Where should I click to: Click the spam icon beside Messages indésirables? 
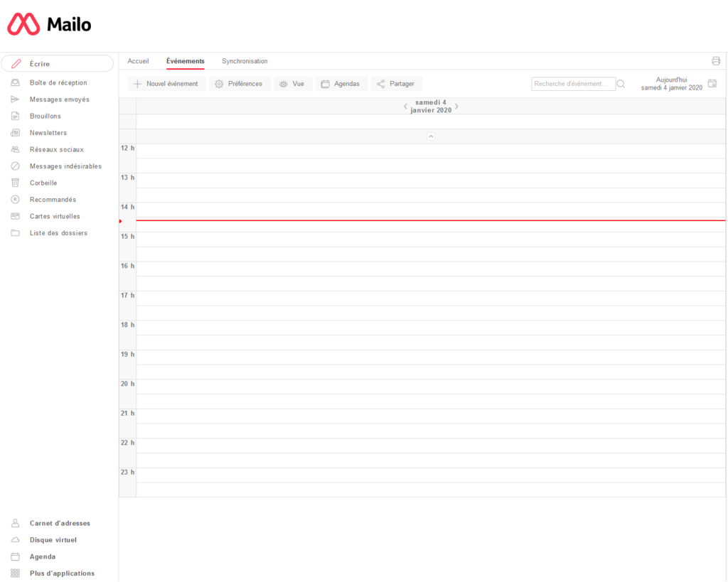coord(16,166)
